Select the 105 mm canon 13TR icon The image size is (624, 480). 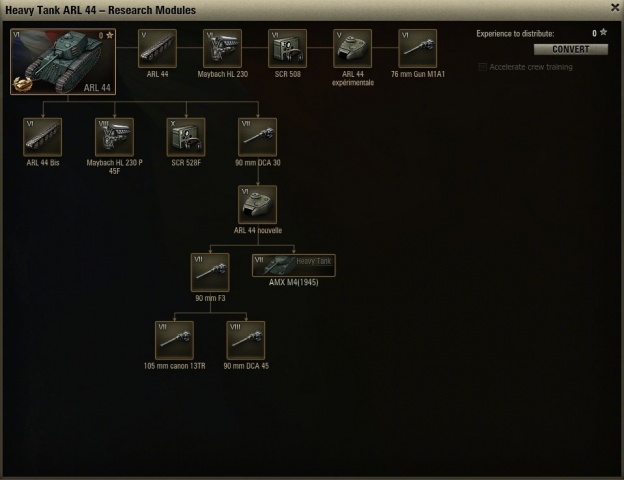pos(174,340)
